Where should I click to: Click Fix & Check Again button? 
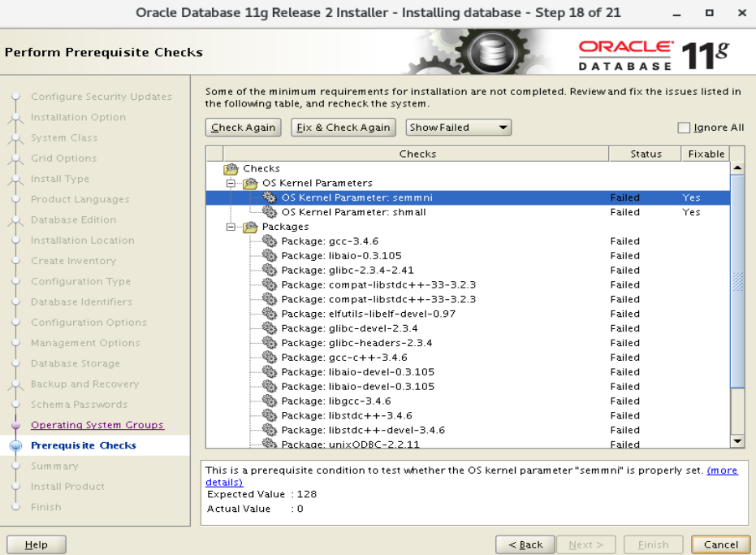point(343,128)
